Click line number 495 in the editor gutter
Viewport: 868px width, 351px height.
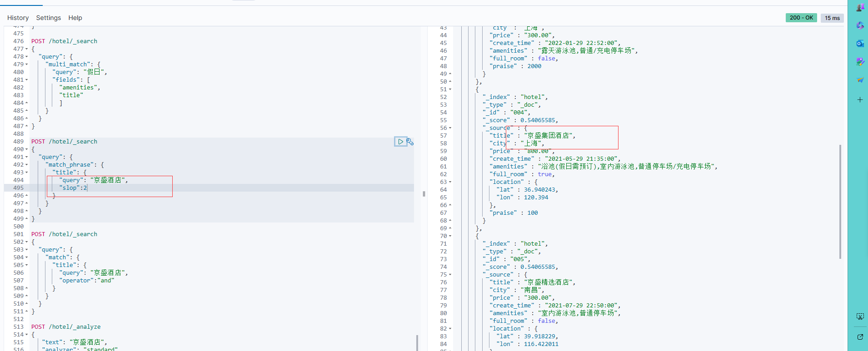(x=19, y=188)
